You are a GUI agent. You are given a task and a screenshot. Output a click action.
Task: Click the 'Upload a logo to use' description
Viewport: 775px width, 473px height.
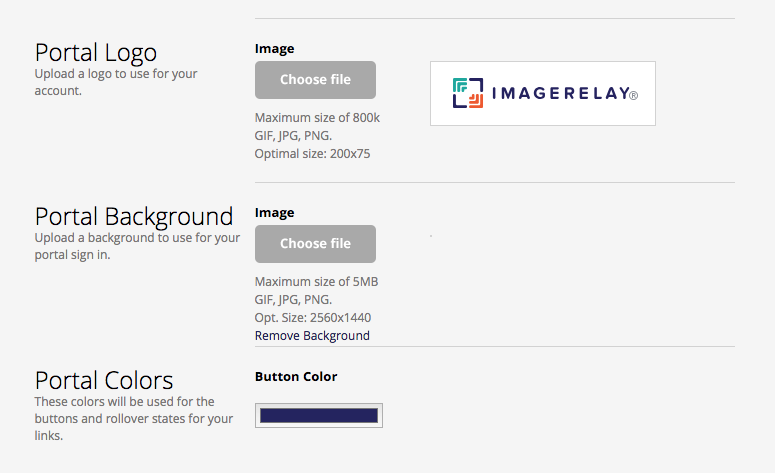(x=116, y=82)
